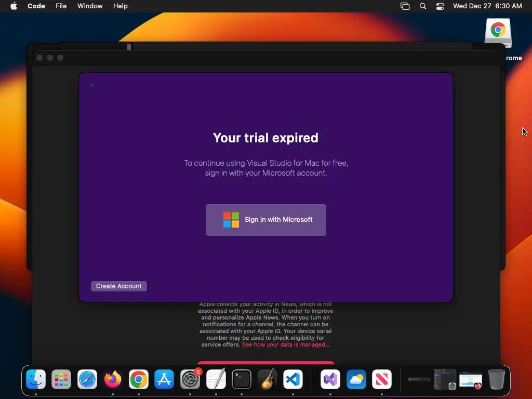Image resolution: width=532 pixels, height=399 pixels.
Task: Open the Help menu
Action: tap(121, 6)
